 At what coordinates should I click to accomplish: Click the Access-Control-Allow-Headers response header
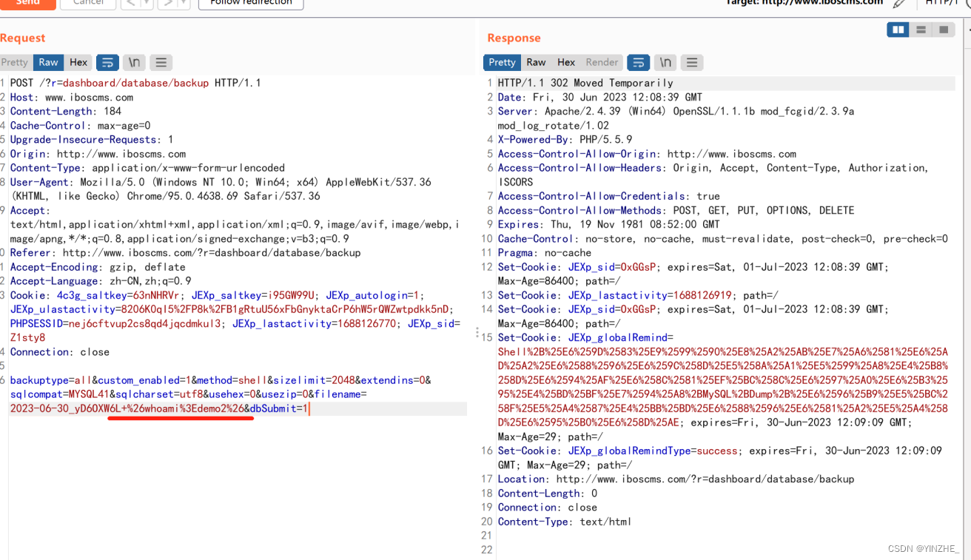pyautogui.click(x=713, y=175)
